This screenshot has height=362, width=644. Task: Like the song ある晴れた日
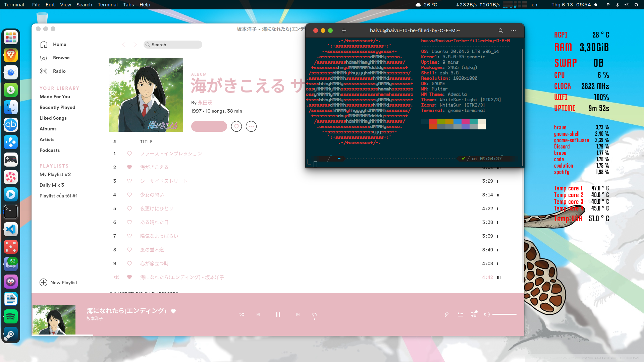(129, 222)
